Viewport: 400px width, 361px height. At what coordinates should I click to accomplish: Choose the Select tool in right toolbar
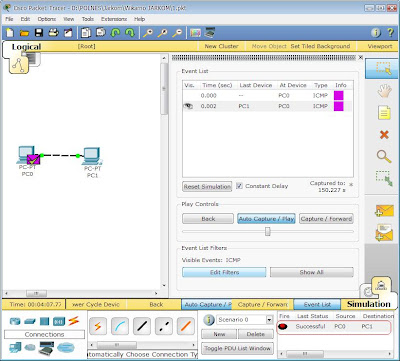coord(382,68)
